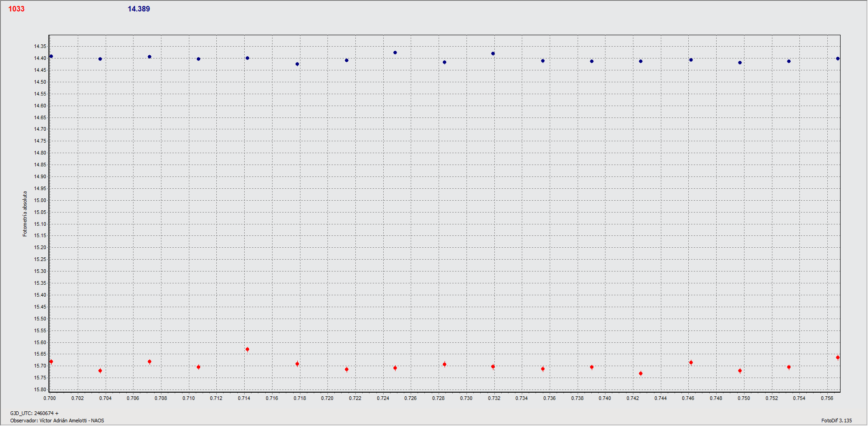This screenshot has width=868, height=426.
Task: Click the 0.756 x-axis tick label
Action: [x=827, y=398]
